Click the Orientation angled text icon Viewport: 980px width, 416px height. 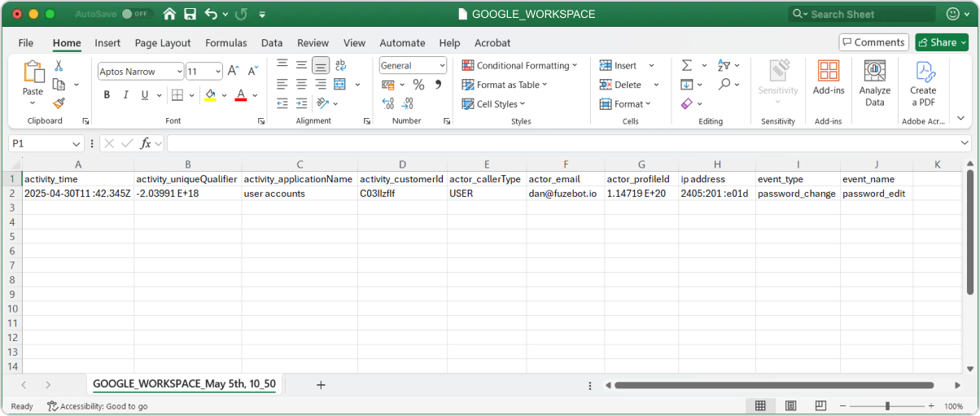tap(322, 103)
